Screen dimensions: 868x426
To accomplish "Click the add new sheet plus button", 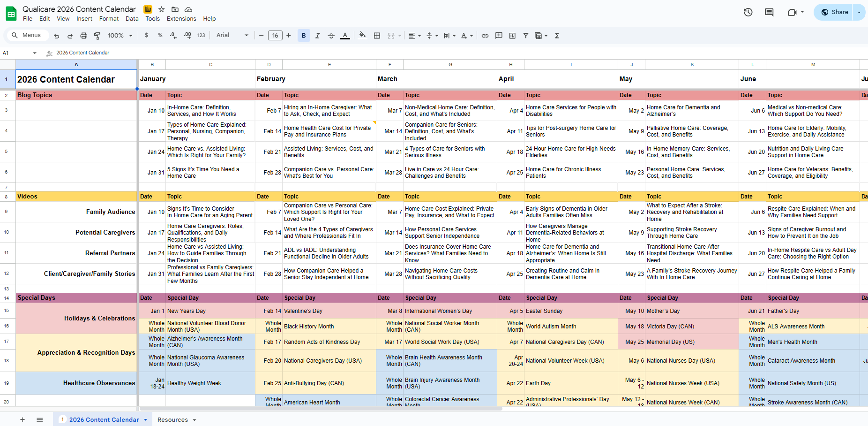I will point(22,420).
